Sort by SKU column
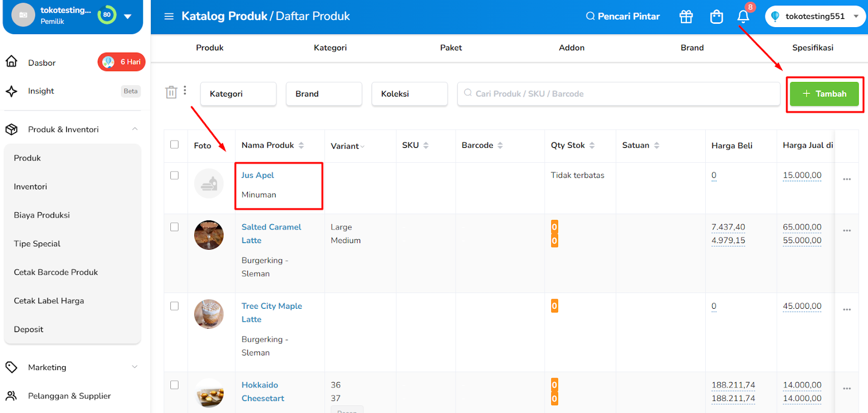This screenshot has height=413, width=868. coord(426,145)
